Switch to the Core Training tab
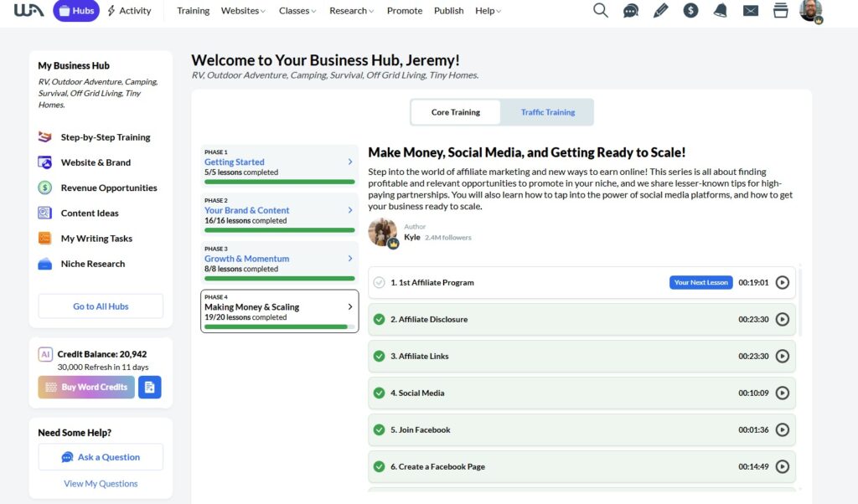This screenshot has height=504, width=858. point(455,112)
